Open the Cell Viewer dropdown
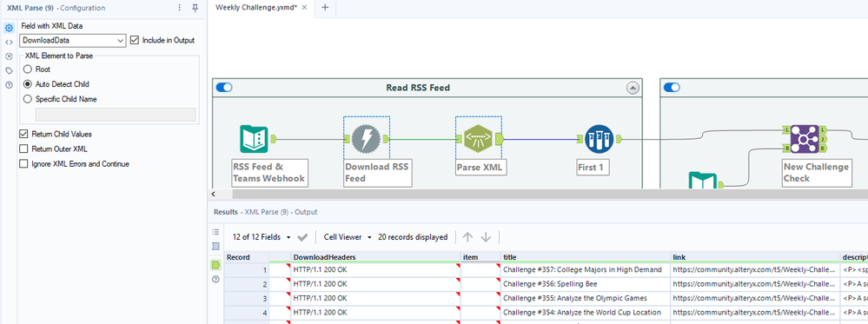868x324 pixels. [347, 237]
